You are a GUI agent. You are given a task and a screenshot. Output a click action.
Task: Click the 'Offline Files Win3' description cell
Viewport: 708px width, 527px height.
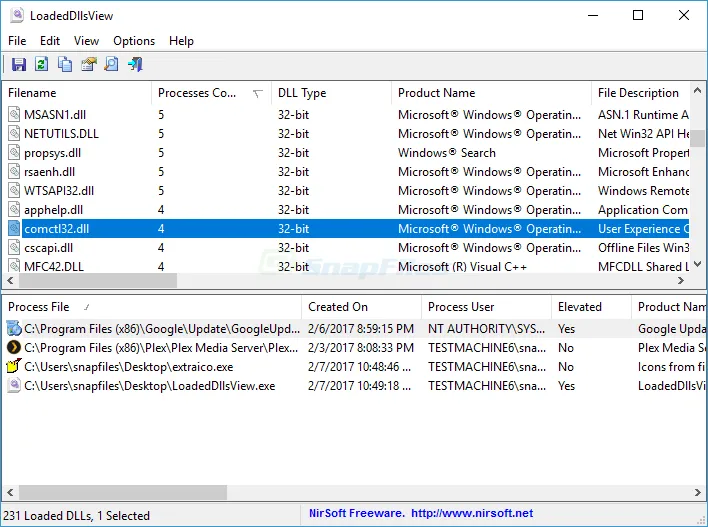click(x=643, y=247)
